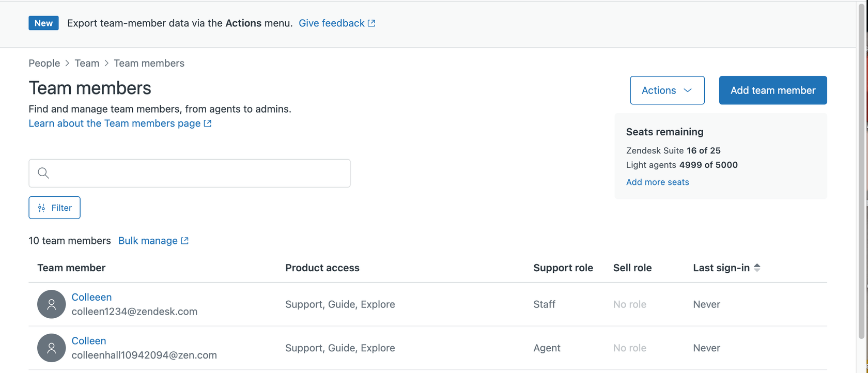This screenshot has height=373, width=868.
Task: Click the avatar icon for Colleen
Action: pos(51,348)
